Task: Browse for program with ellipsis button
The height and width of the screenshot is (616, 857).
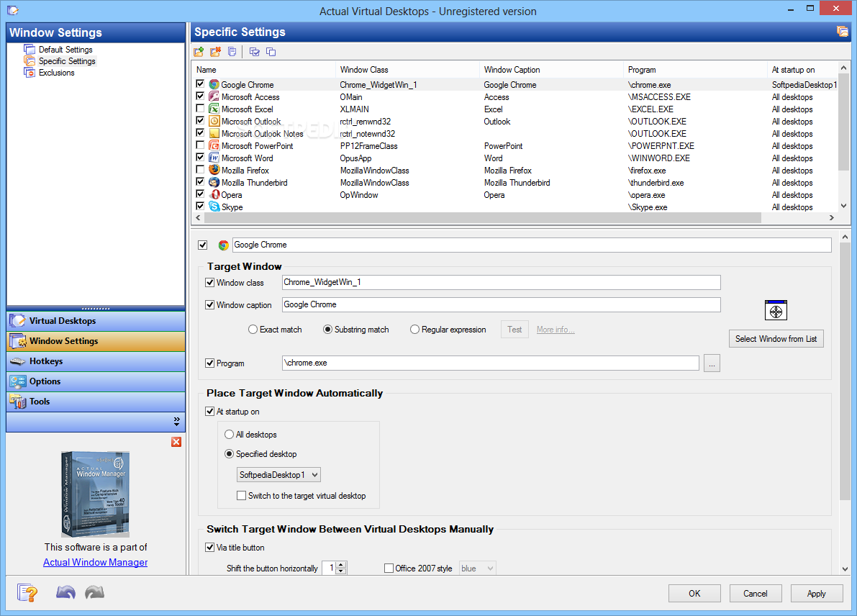Action: click(x=712, y=363)
